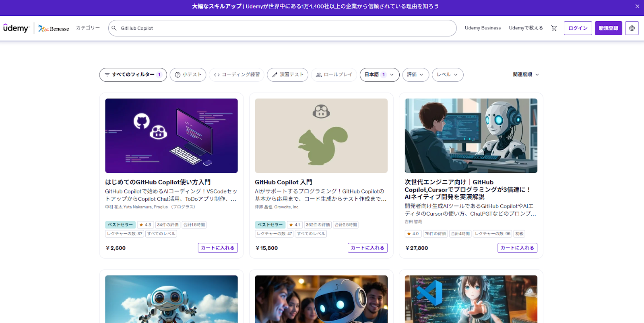
Task: Click the ログイン button
Action: point(578,28)
